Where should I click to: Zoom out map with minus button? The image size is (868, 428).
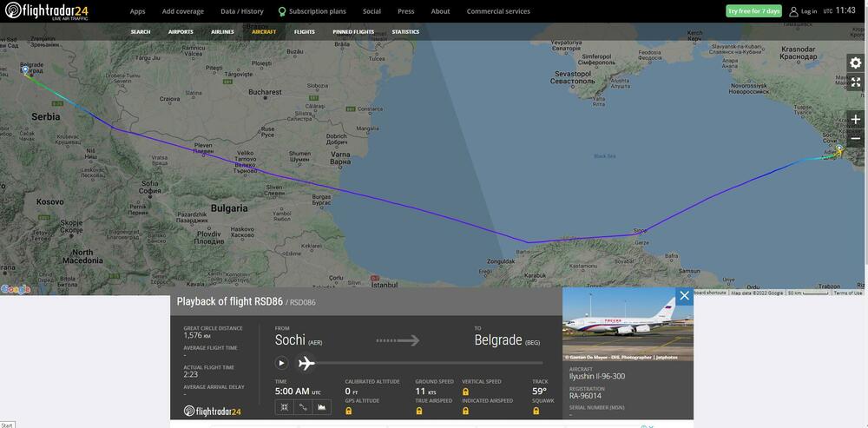[856, 138]
